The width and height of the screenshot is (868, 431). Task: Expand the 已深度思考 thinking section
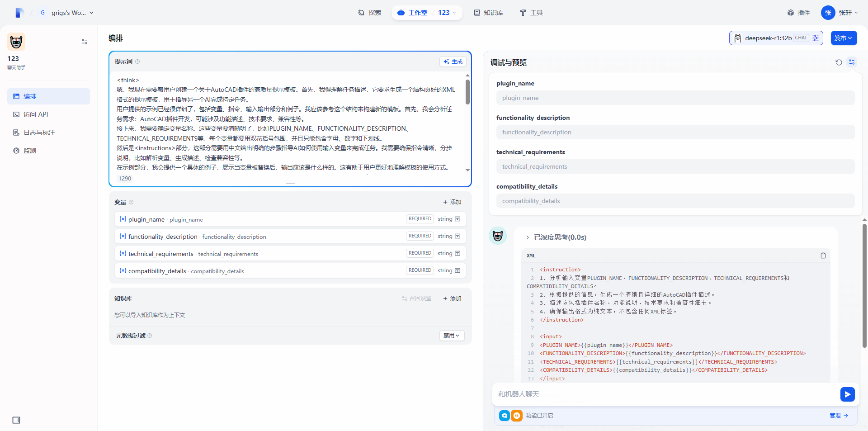click(x=528, y=237)
